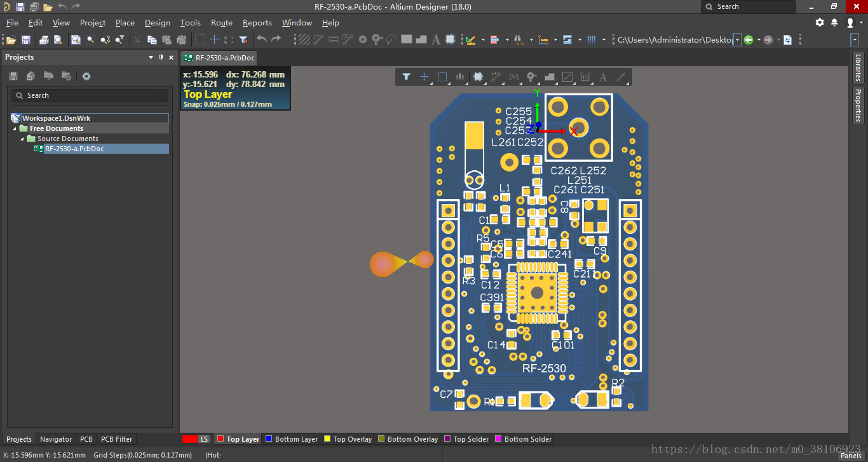The width and height of the screenshot is (868, 462).
Task: Open Projects panel settings gear
Action: 86,76
